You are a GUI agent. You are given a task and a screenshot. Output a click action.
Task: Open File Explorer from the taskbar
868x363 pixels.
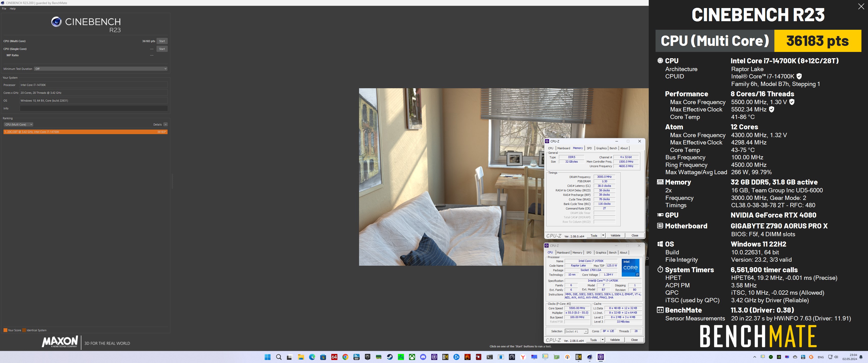[301, 357]
